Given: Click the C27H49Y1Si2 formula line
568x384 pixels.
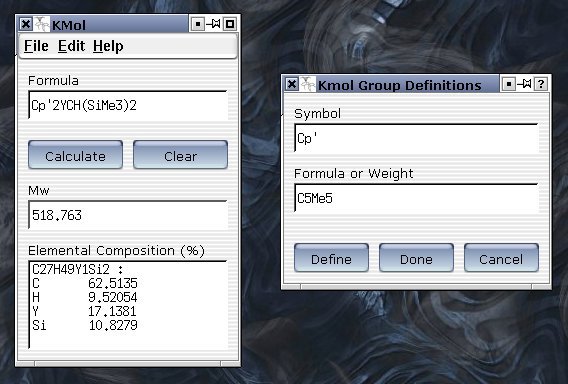Looking at the screenshot, I should pyautogui.click(x=78, y=270).
